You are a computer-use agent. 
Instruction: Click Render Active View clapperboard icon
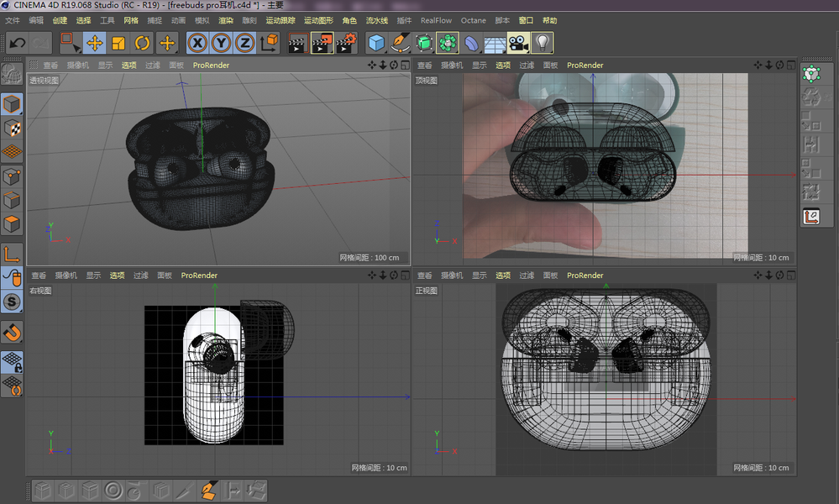point(297,43)
